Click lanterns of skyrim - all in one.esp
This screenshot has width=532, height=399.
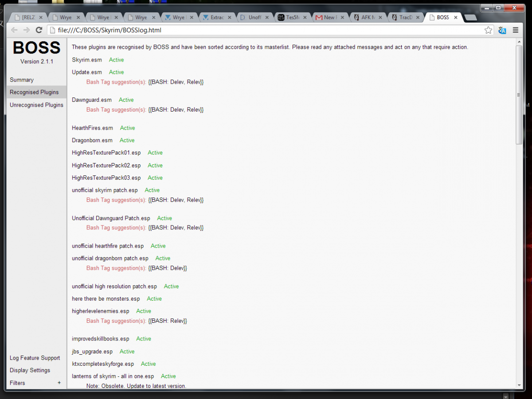[x=113, y=376]
